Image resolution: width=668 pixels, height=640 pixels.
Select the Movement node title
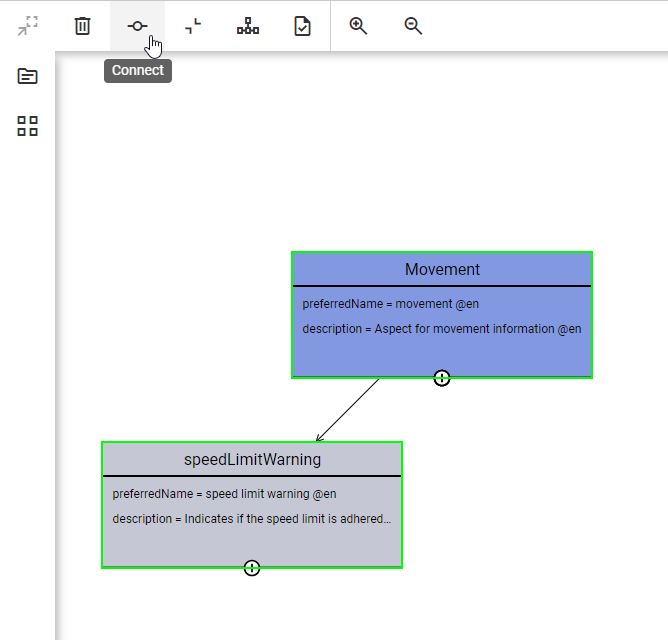(442, 270)
